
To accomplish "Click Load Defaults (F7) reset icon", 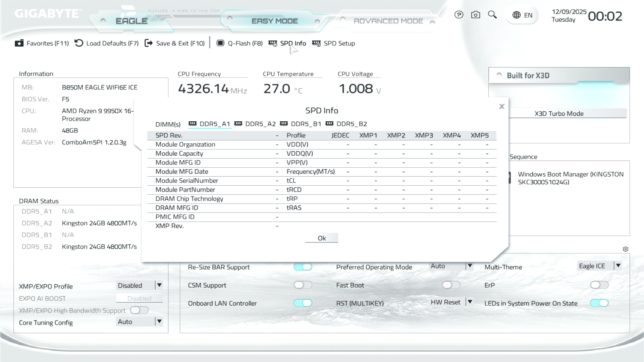I will point(79,43).
